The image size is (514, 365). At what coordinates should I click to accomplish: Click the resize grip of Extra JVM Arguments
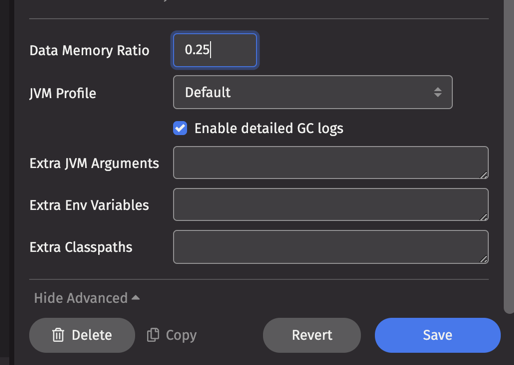coord(484,174)
